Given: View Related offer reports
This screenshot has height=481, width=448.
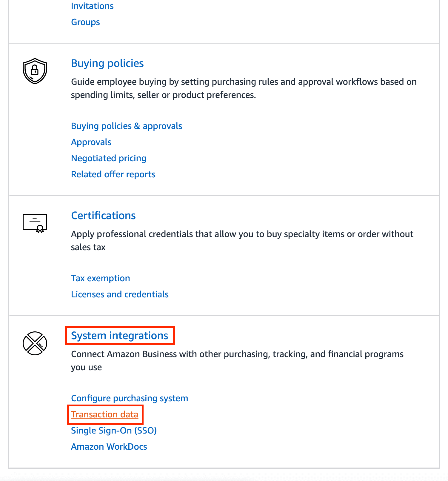Looking at the screenshot, I should pyautogui.click(x=113, y=174).
